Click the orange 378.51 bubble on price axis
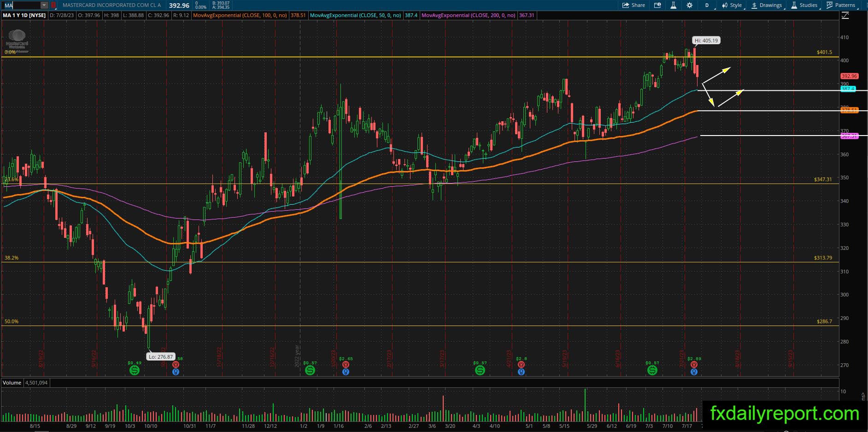Image resolution: width=868 pixels, height=432 pixels. click(849, 111)
